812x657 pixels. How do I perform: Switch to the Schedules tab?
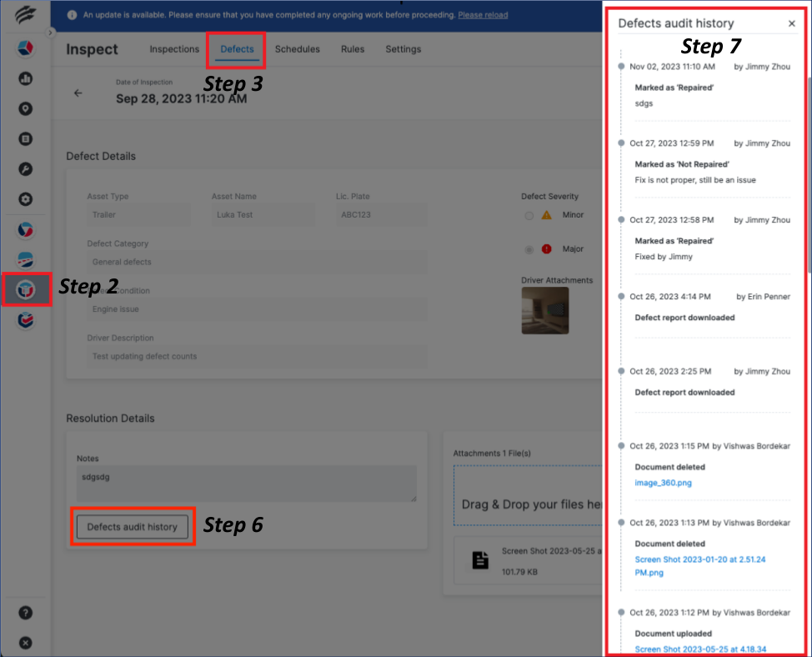point(297,49)
